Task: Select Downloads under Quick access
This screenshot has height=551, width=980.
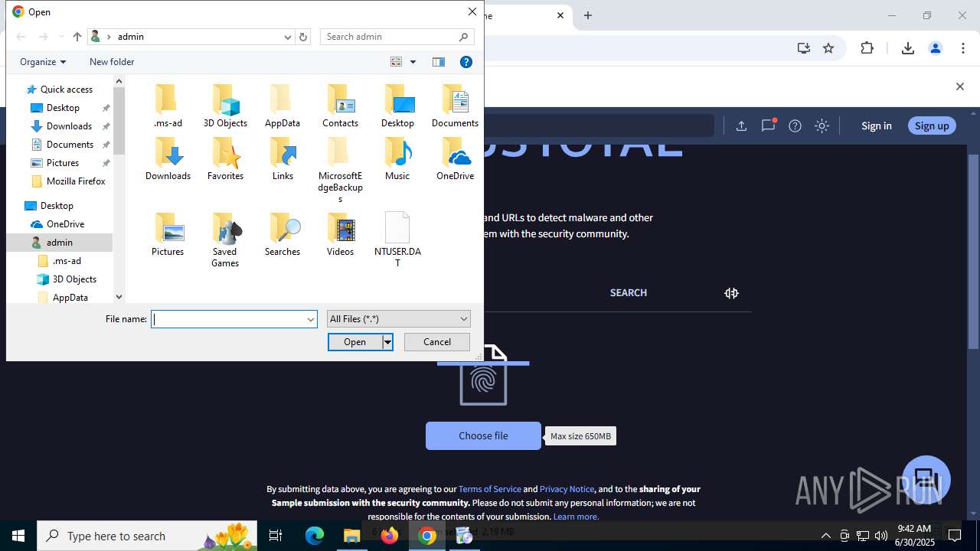Action: [69, 126]
